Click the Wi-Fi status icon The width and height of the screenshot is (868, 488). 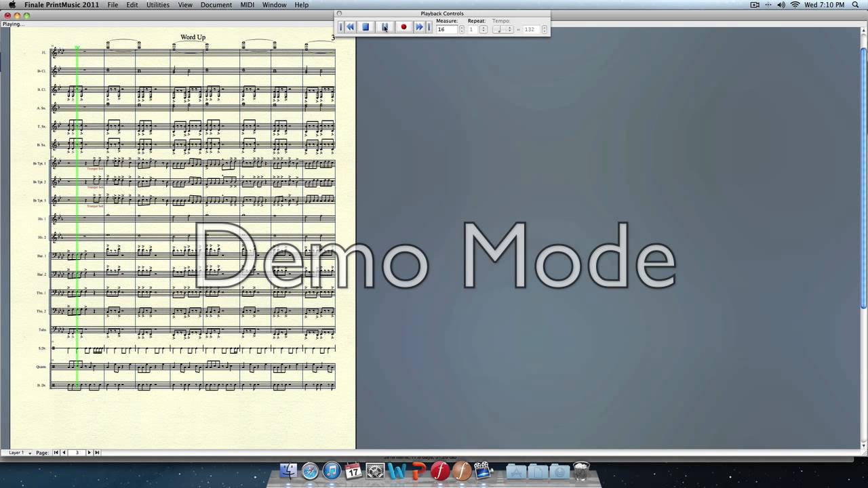point(795,5)
